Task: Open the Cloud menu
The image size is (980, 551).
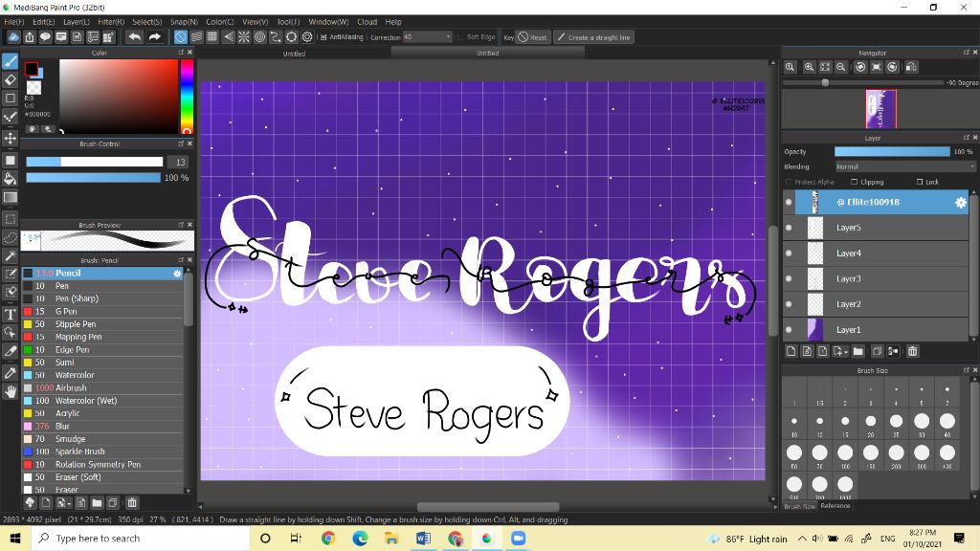Action: click(367, 22)
